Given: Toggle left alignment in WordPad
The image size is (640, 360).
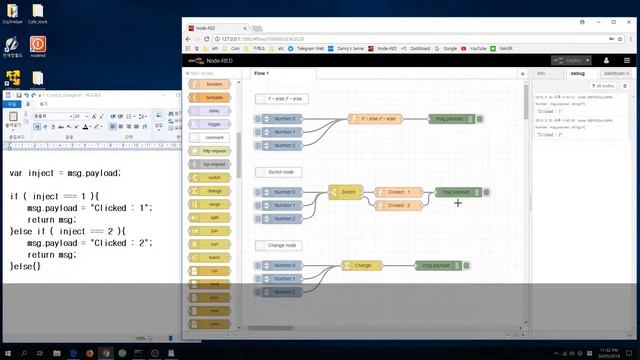Looking at the screenshot, I should (x=113, y=127).
